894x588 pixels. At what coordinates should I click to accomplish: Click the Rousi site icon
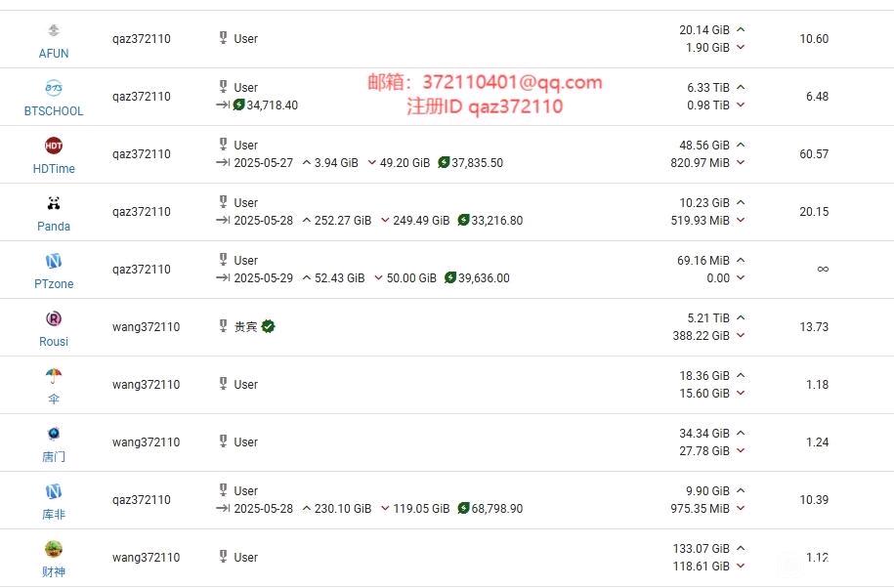(54, 318)
